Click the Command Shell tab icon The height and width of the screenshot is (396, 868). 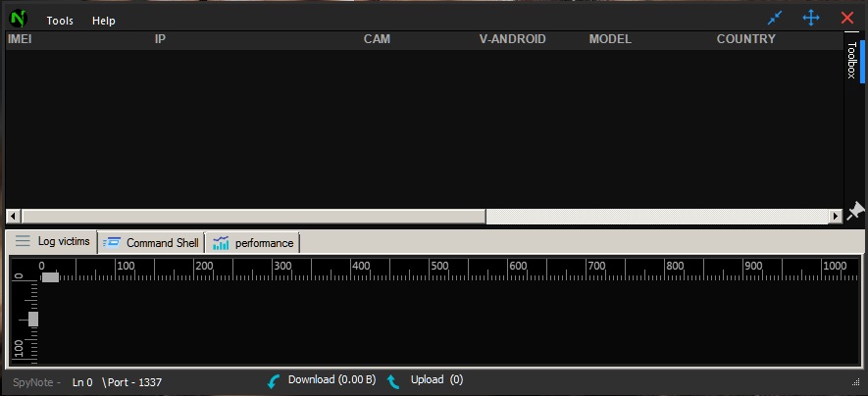pos(112,242)
